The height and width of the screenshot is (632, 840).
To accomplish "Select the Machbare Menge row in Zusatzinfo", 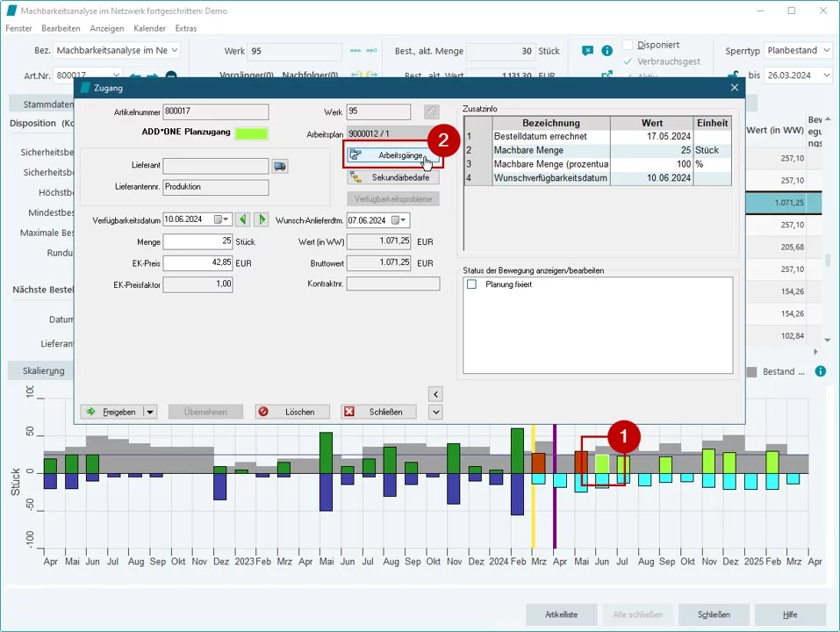I will click(x=598, y=150).
